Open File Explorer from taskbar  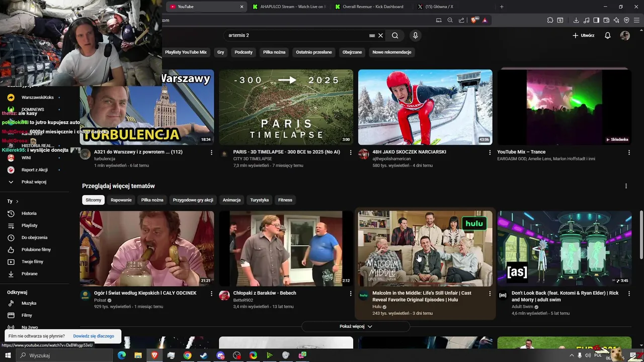138,355
